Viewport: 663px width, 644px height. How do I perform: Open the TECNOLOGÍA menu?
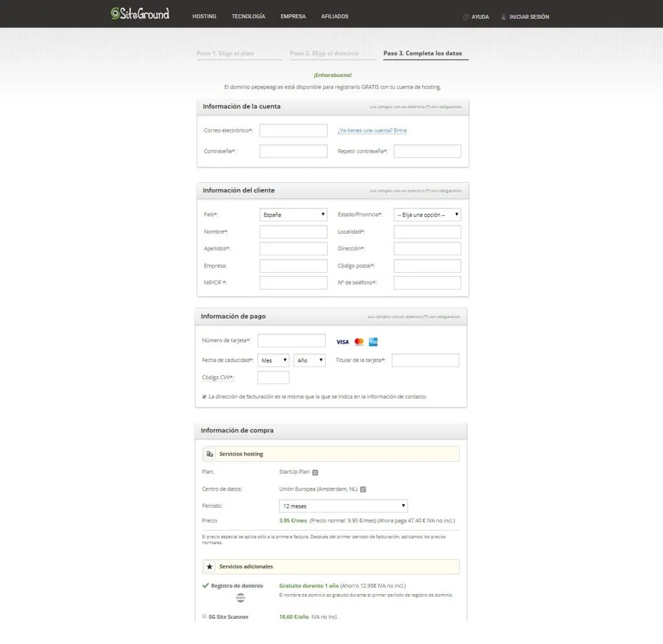point(248,16)
